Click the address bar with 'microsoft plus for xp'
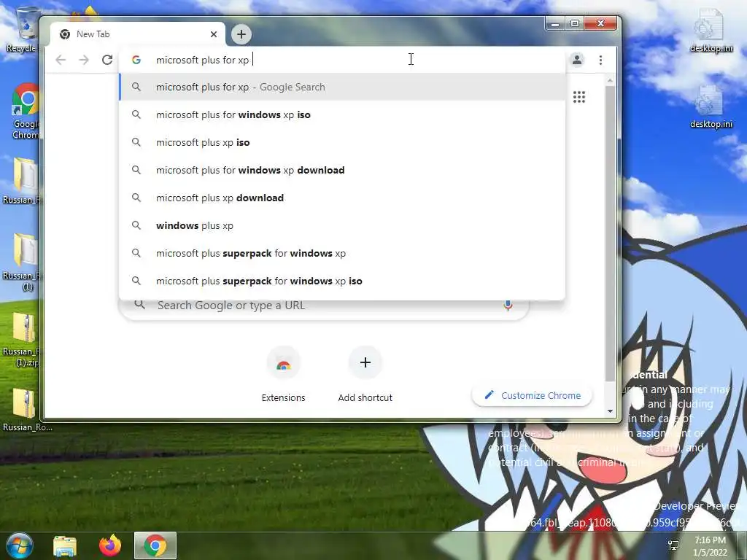 pos(342,60)
